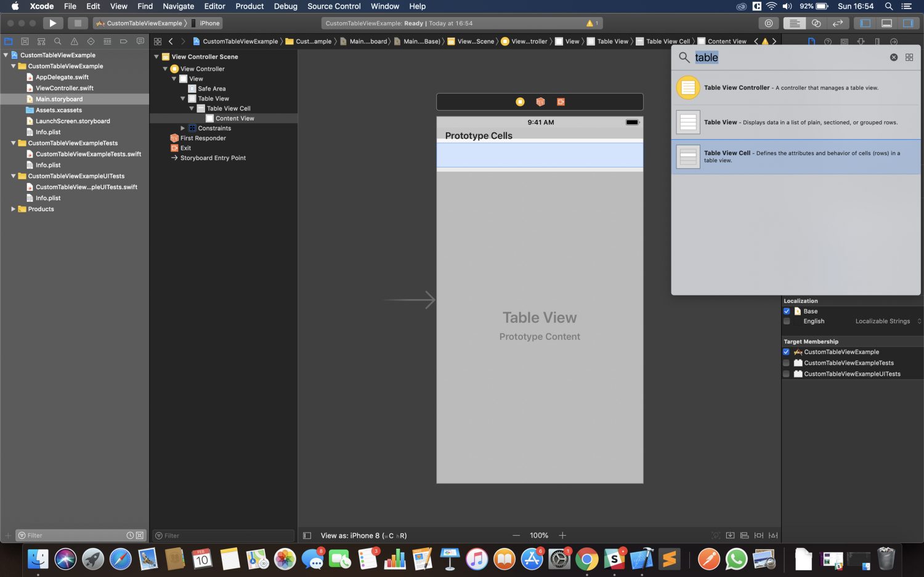Open the Debug menu

285,6
